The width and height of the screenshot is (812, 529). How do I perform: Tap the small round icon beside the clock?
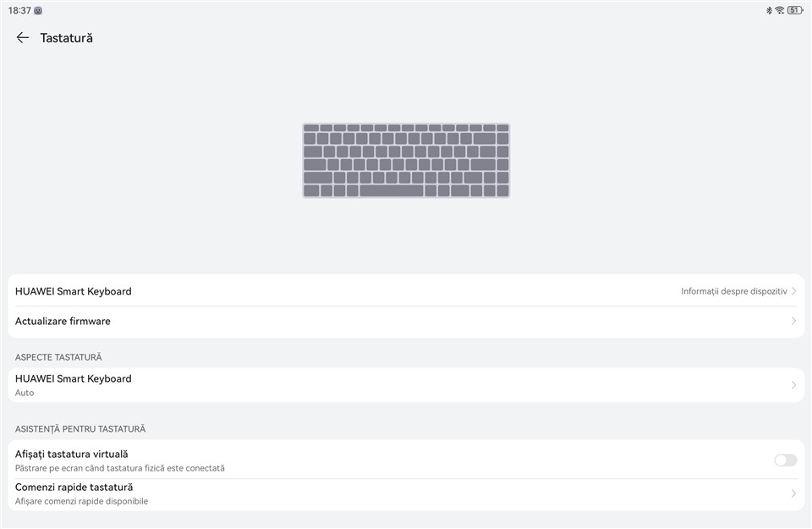38,10
